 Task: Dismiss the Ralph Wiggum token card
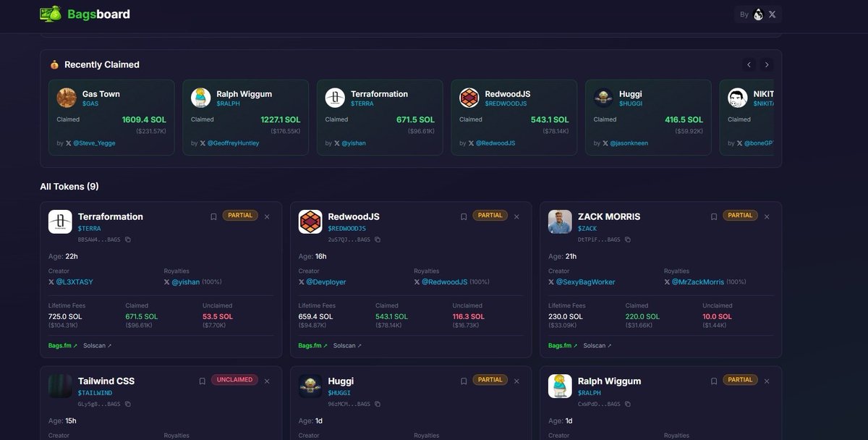click(767, 381)
